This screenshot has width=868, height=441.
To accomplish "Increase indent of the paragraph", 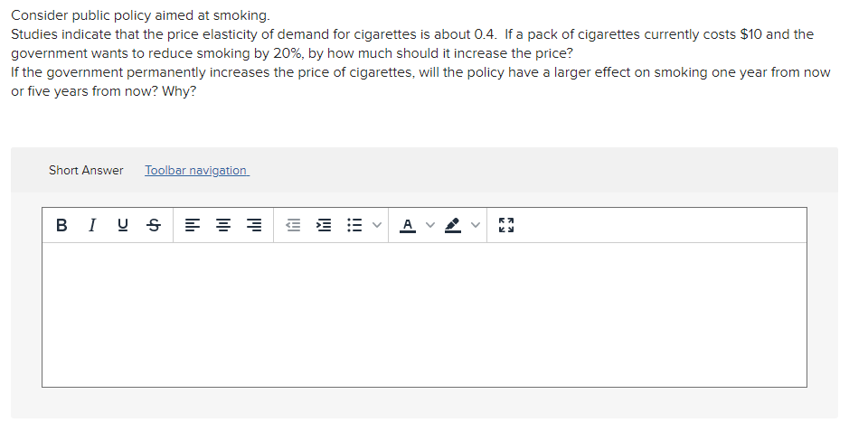I will pyautogui.click(x=324, y=225).
